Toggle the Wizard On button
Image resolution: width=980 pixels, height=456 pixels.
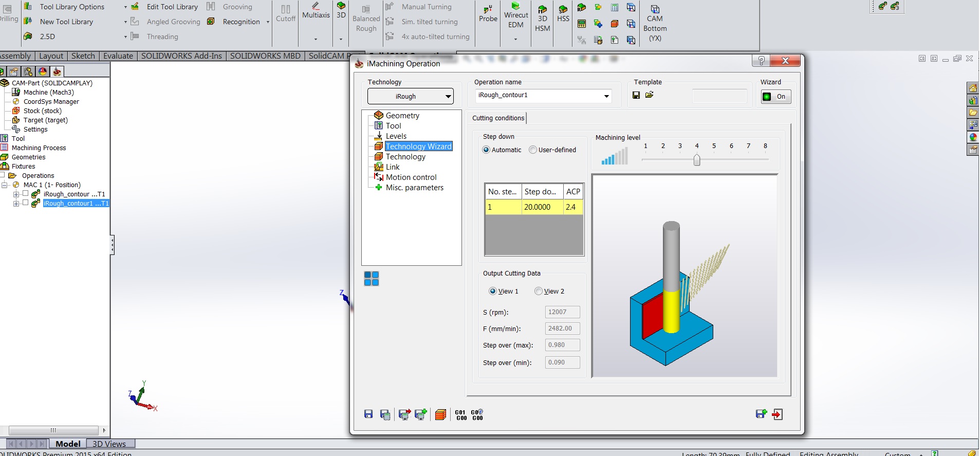click(x=775, y=97)
